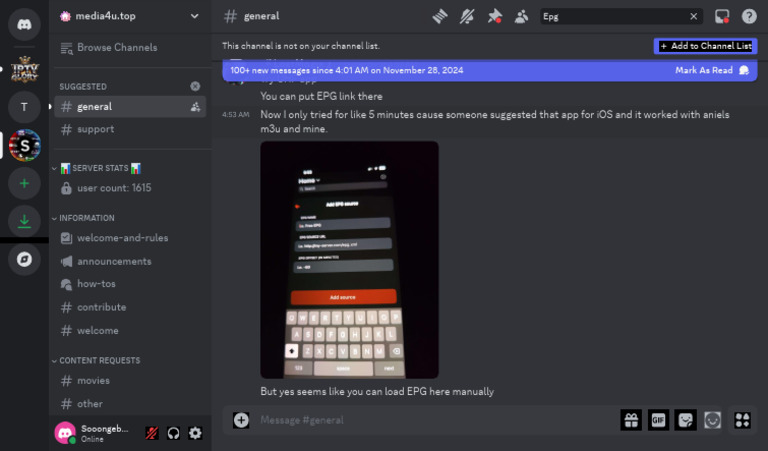Click the user avatar in user panel

(65, 433)
